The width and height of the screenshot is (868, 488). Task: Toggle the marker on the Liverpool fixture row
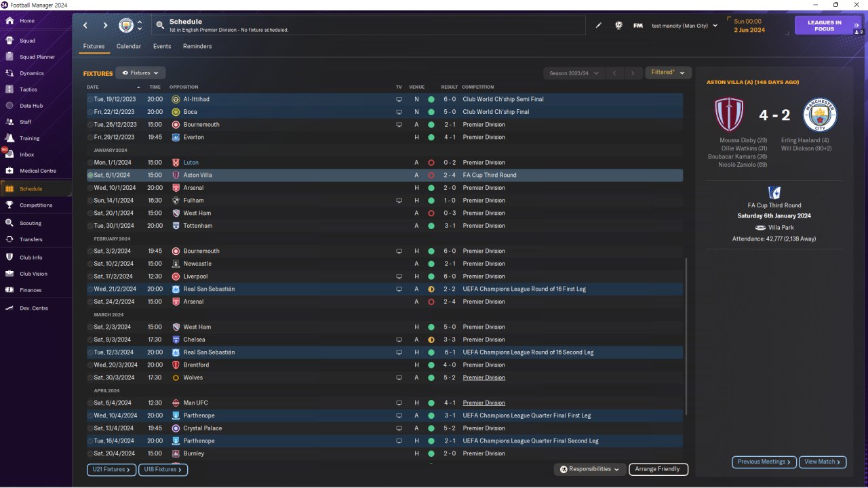[90, 277]
